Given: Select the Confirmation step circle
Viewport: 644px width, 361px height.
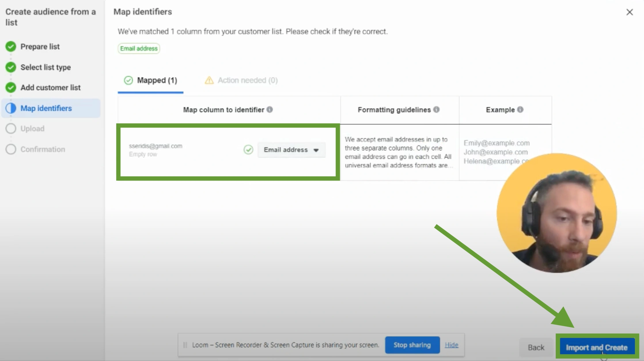Looking at the screenshot, I should 11,149.
